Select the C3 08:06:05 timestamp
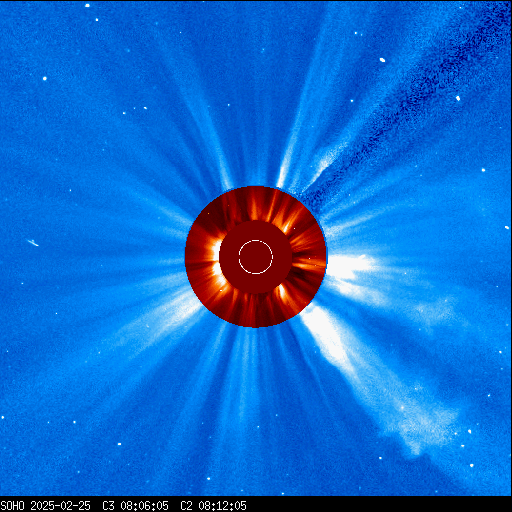 pyautogui.click(x=135, y=506)
